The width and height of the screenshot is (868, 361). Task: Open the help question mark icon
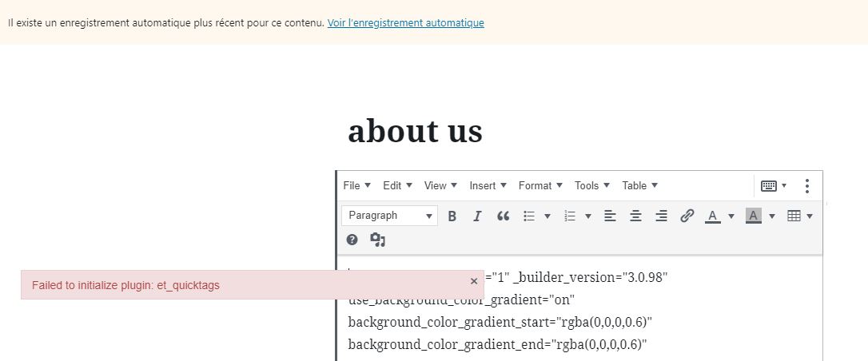(x=352, y=240)
